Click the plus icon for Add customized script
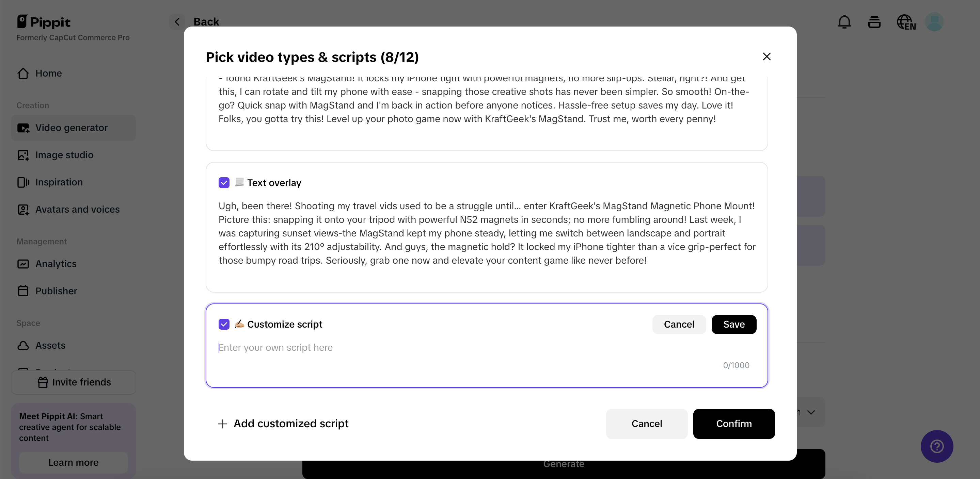 point(223,424)
